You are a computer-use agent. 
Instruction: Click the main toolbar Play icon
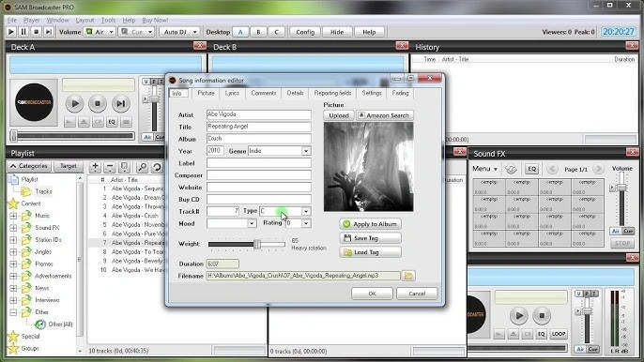pos(11,32)
